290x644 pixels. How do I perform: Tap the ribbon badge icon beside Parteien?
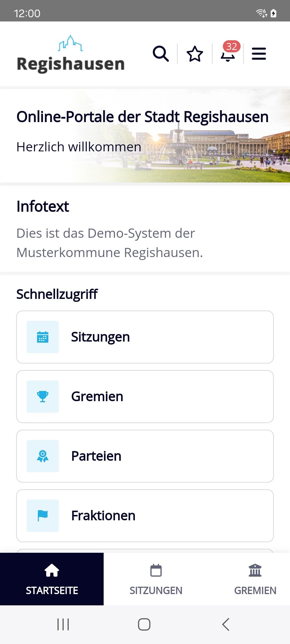click(x=43, y=456)
